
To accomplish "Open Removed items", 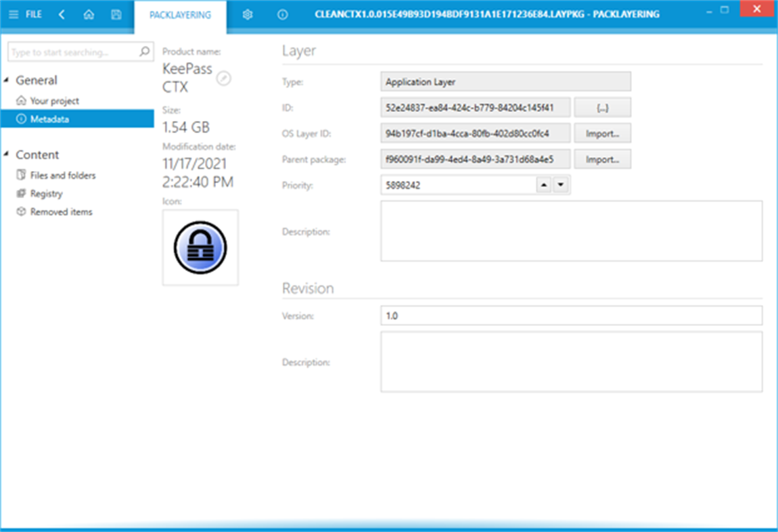I will click(x=61, y=212).
